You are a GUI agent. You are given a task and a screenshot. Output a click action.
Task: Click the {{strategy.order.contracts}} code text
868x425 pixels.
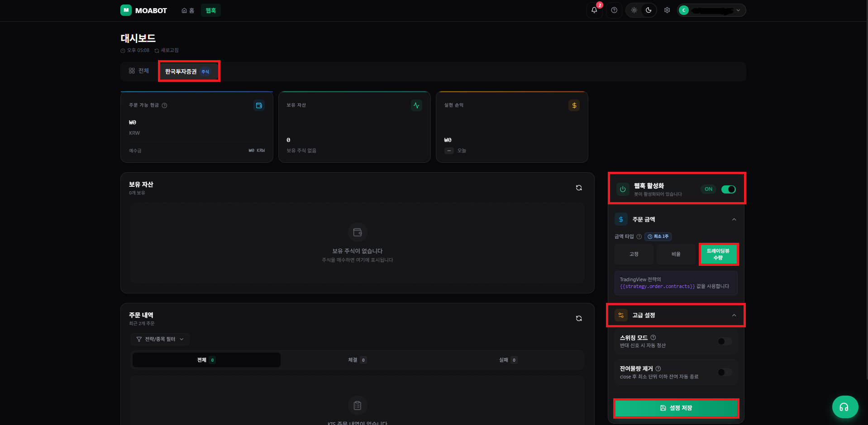click(x=657, y=287)
